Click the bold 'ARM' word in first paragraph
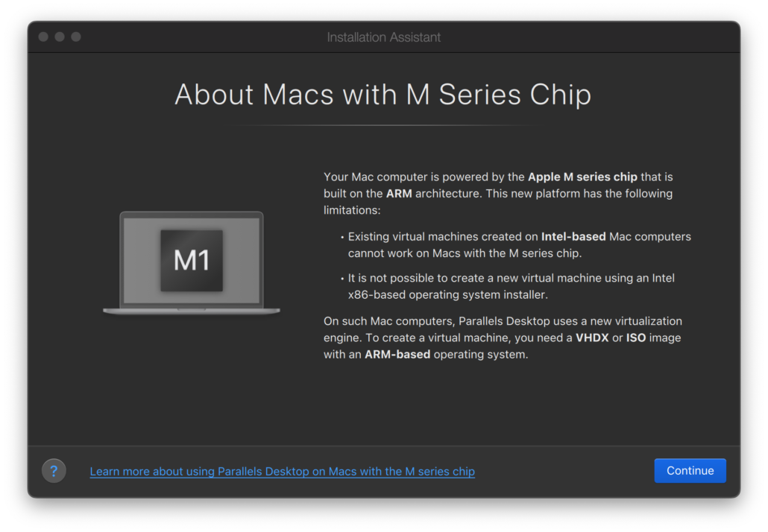768x532 pixels. click(x=399, y=194)
